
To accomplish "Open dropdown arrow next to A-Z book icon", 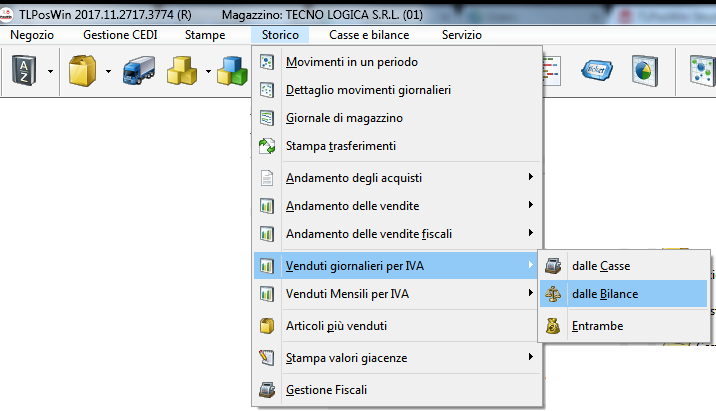I will (x=49, y=72).
